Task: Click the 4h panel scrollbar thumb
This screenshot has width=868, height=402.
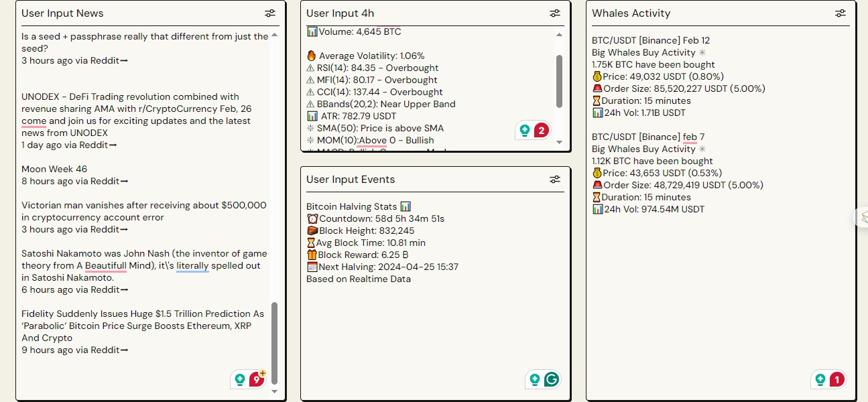Action: point(560,81)
